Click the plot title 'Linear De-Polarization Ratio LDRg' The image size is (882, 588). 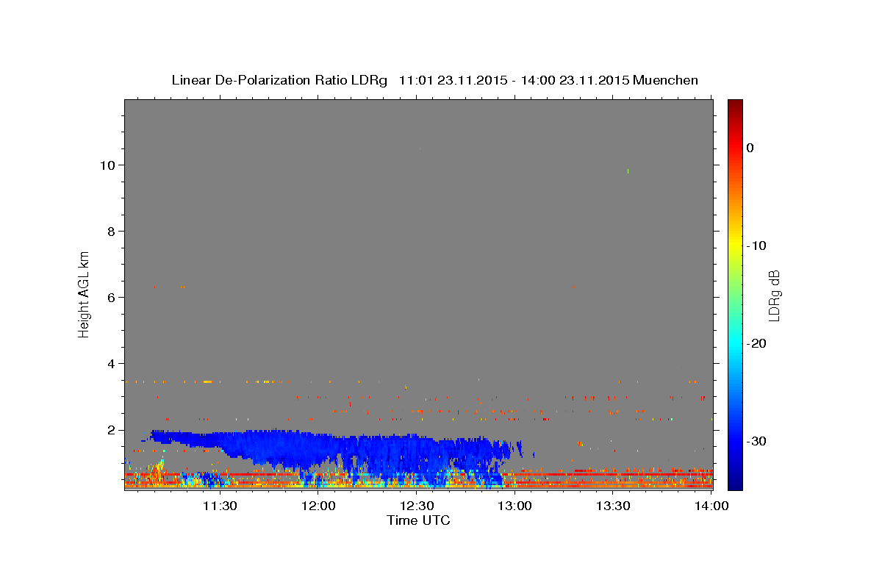pyautogui.click(x=279, y=80)
